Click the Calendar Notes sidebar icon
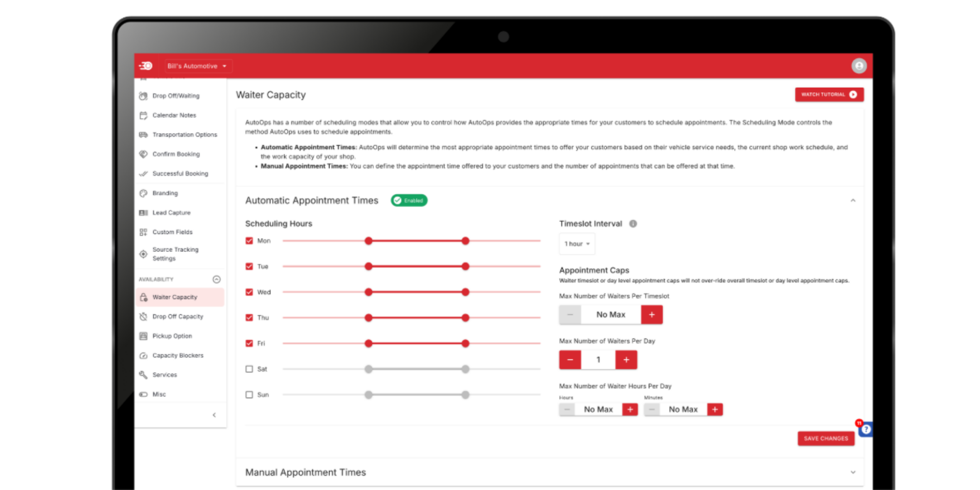 pos(143,116)
